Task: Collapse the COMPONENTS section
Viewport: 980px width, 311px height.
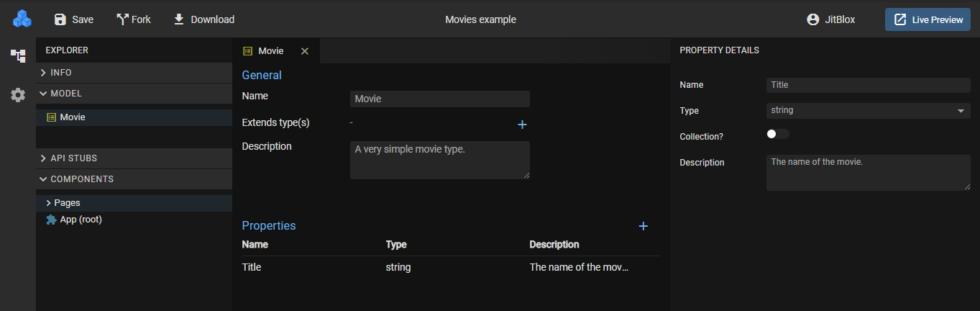Action: [x=134, y=179]
